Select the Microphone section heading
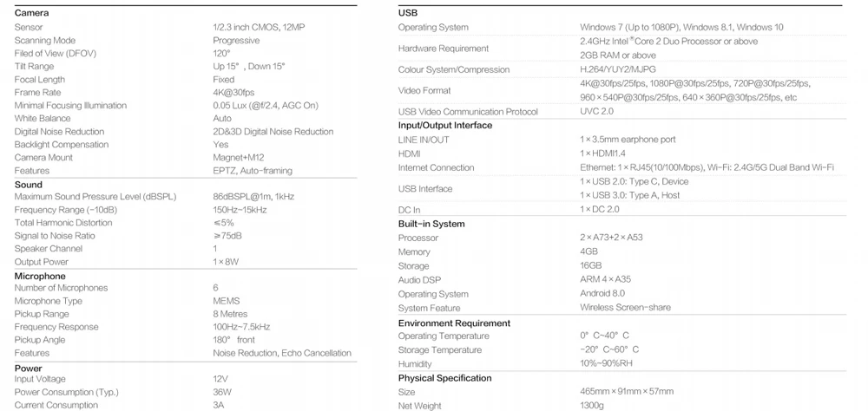Image resolution: width=868 pixels, height=411 pixels. (x=40, y=276)
